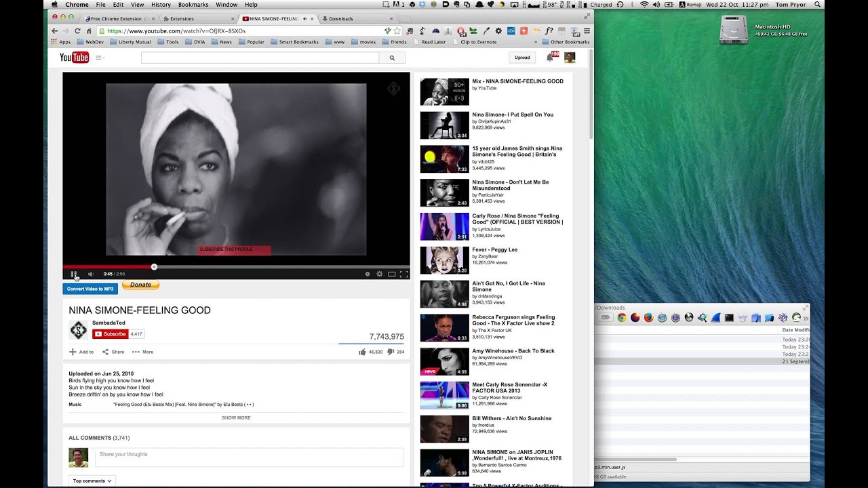Click the YouTube logo

pyautogui.click(x=74, y=58)
